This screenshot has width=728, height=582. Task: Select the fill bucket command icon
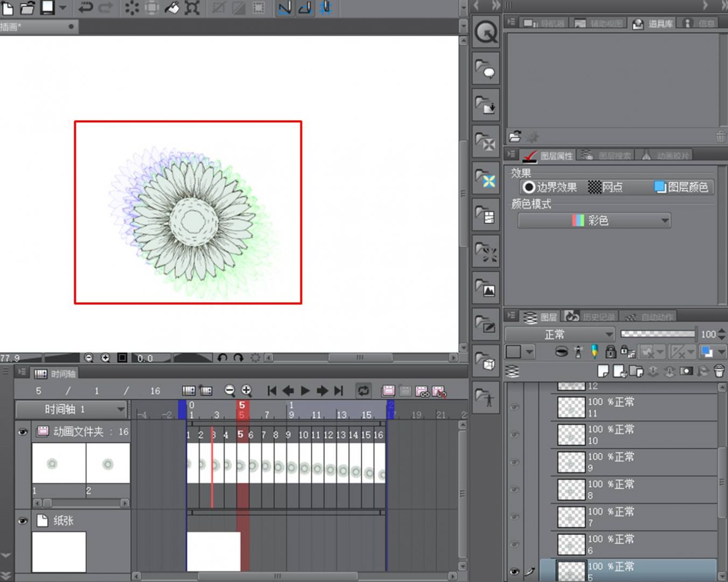[x=172, y=8]
